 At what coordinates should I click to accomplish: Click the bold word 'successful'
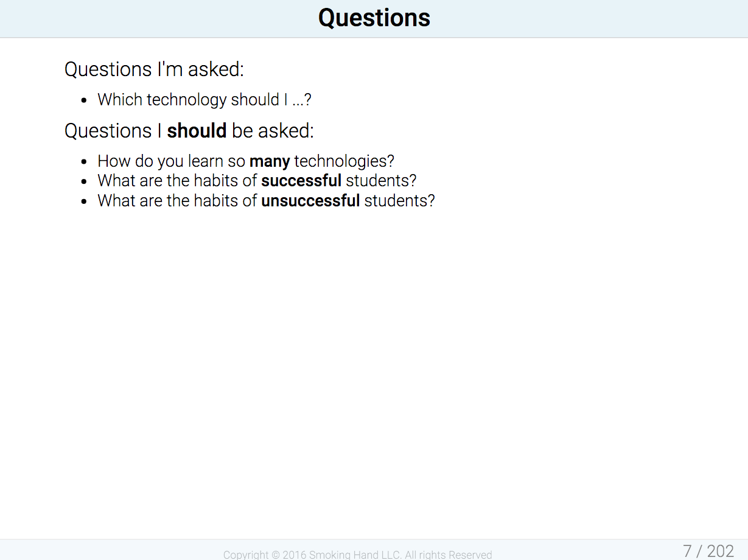click(x=301, y=181)
